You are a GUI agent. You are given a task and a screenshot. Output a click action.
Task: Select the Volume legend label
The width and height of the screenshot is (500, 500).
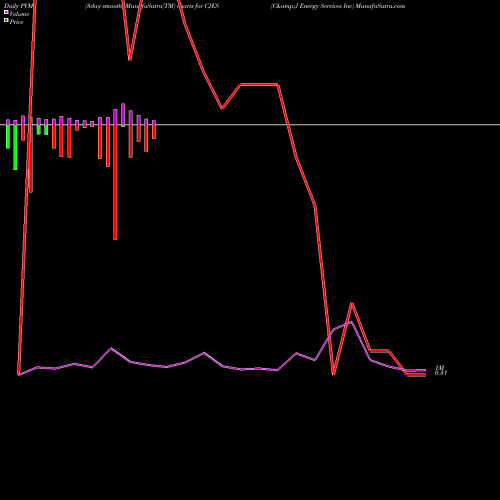pyautogui.click(x=19, y=14)
